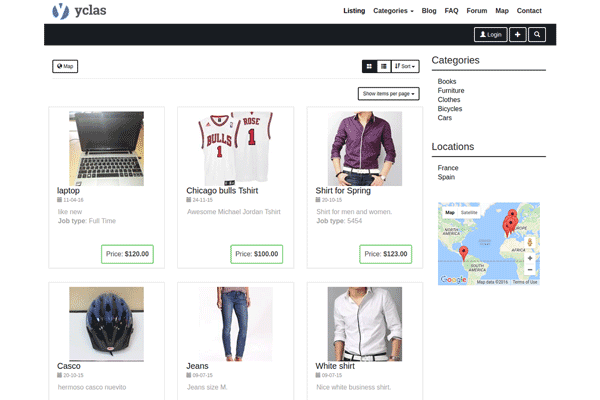Click the Street View pegman icon
Viewport: 600px width, 400px height.
point(529,241)
